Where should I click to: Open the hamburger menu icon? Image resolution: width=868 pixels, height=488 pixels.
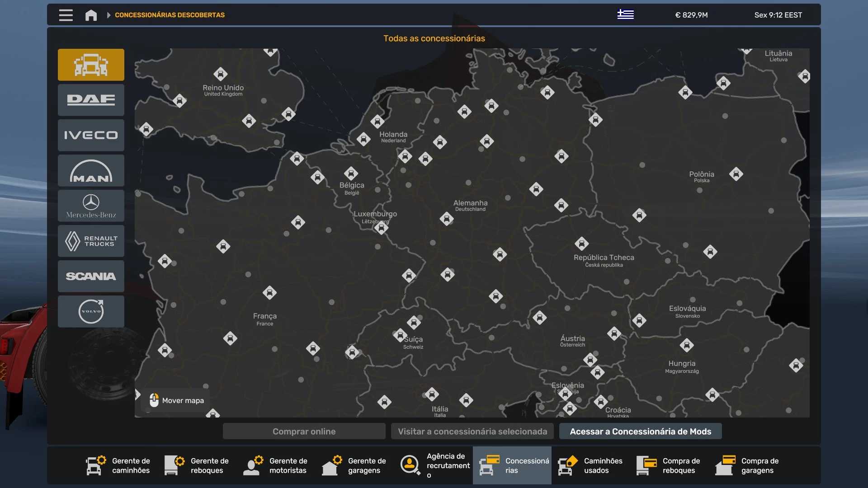pyautogui.click(x=66, y=15)
